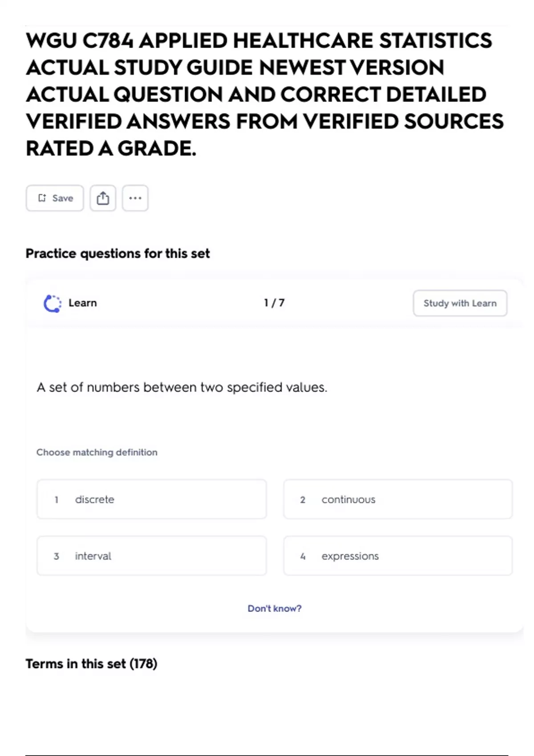
Task: Click the number 1 badge beside discrete
Action: 57,500
